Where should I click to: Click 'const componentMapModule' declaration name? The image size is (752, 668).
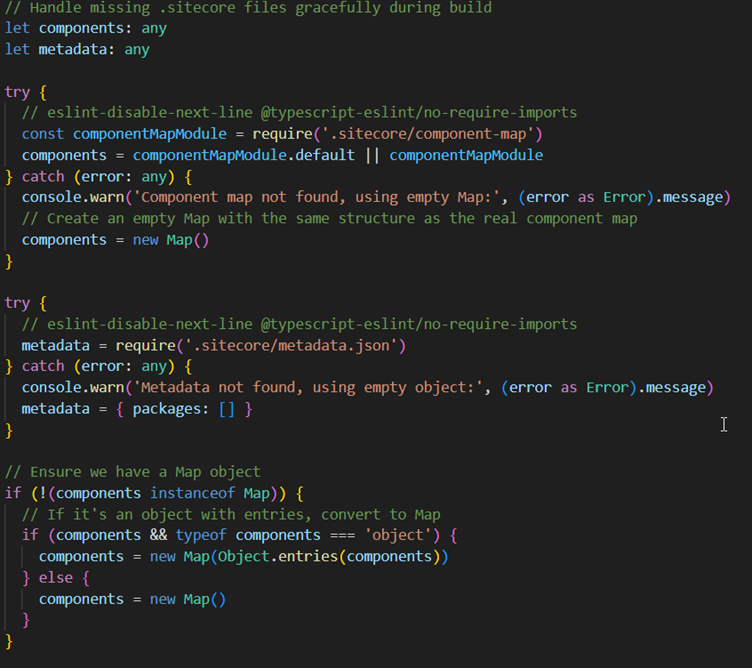pyautogui.click(x=150, y=134)
